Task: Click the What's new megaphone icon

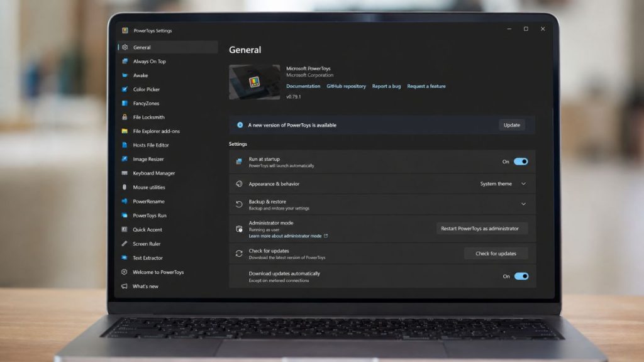Action: pyautogui.click(x=125, y=286)
